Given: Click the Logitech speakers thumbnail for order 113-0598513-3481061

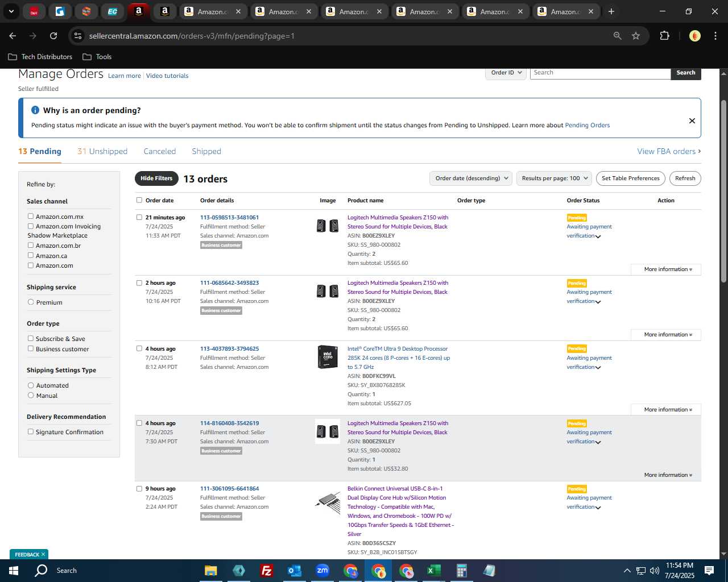Looking at the screenshot, I should (x=328, y=226).
